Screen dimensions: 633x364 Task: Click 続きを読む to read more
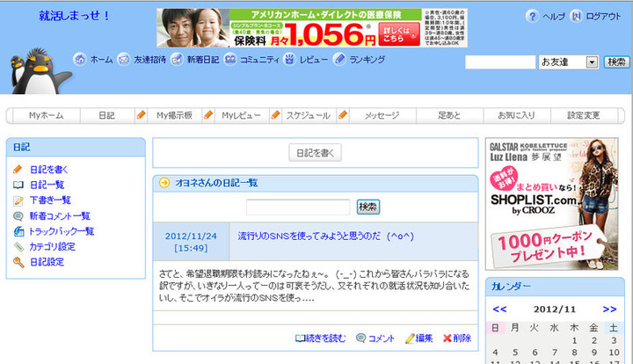(x=321, y=339)
